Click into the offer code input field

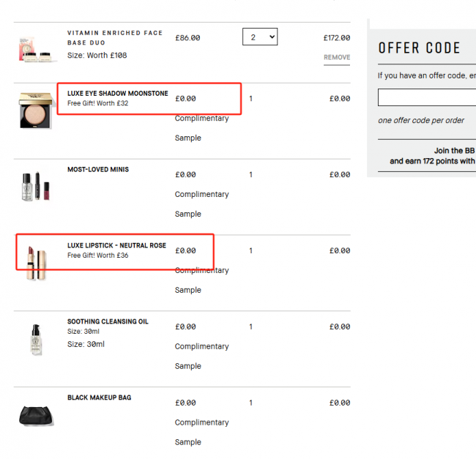point(427,97)
